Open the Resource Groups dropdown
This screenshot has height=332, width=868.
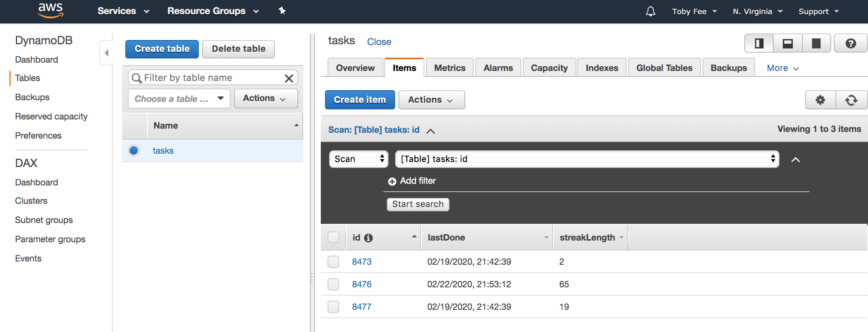pos(213,11)
